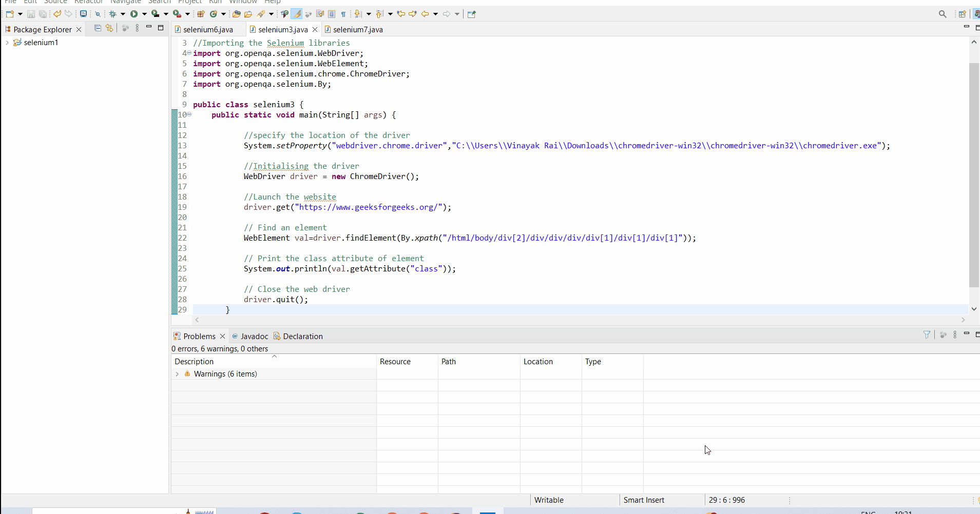
Task: Sort problems by the Resource column header
Action: tap(395, 362)
